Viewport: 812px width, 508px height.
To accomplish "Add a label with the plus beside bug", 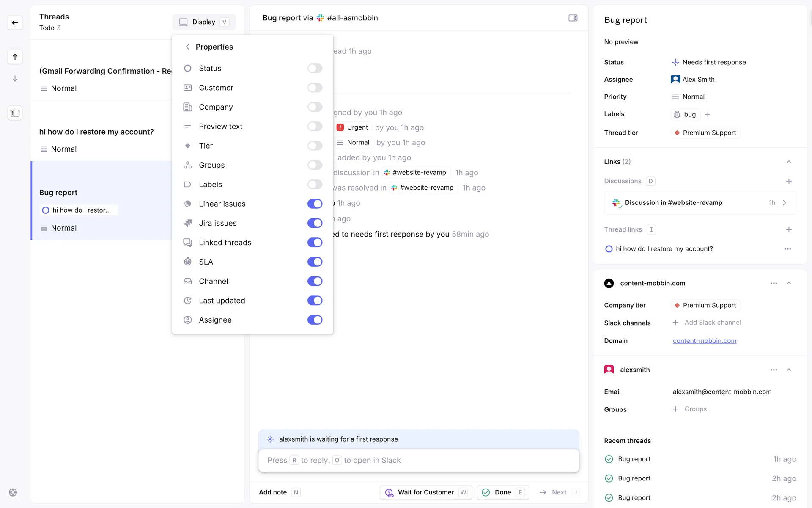I will [708, 114].
